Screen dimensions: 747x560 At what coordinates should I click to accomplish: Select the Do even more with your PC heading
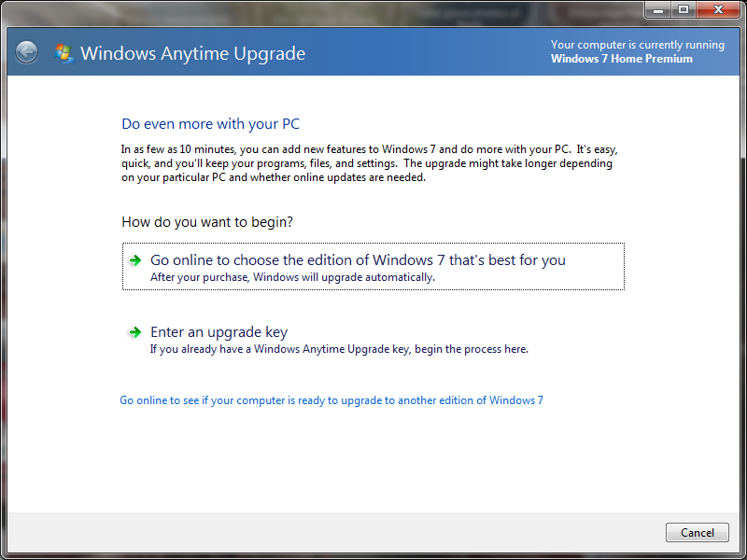(x=210, y=123)
